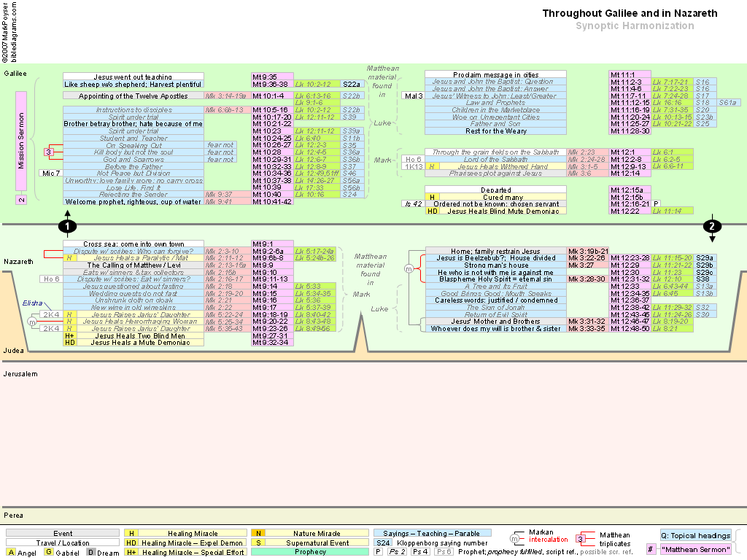Click the m circle beside the Jairus' Daughter rows
The height and width of the screenshot is (560, 747).
coord(32,322)
